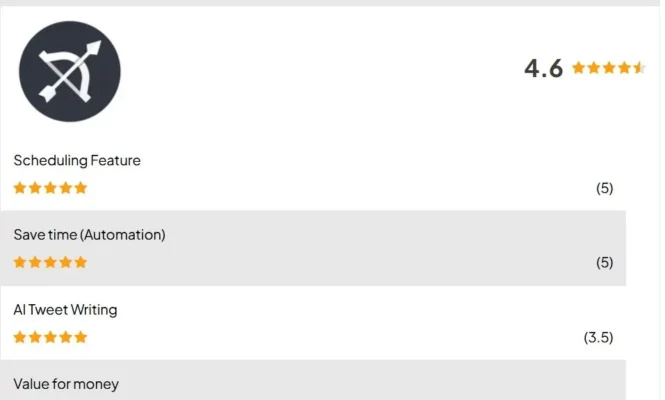Select the Scheduling Feature label
Image resolution: width=665 pixels, height=400 pixels.
[x=77, y=160]
